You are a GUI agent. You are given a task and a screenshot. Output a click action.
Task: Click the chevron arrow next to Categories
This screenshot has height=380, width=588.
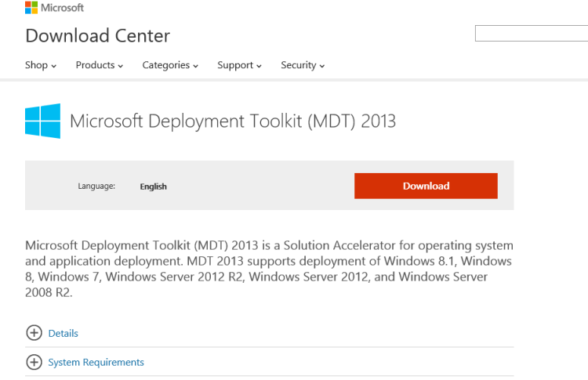tap(196, 66)
